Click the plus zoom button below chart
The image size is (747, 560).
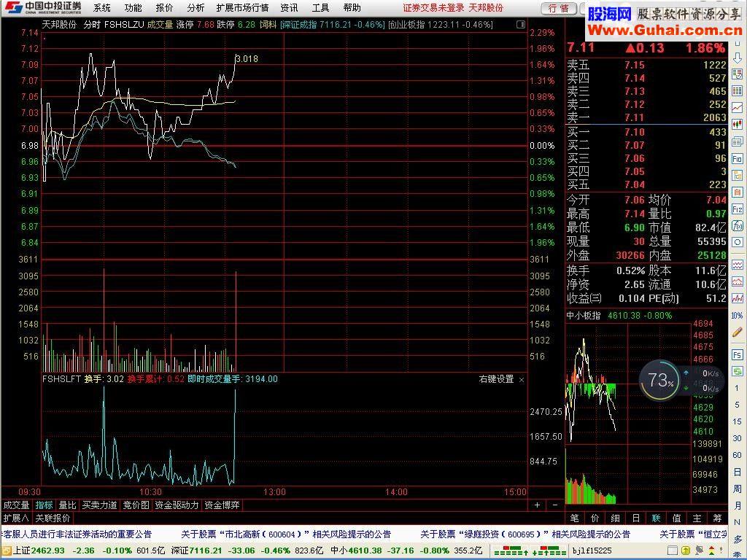click(538, 505)
